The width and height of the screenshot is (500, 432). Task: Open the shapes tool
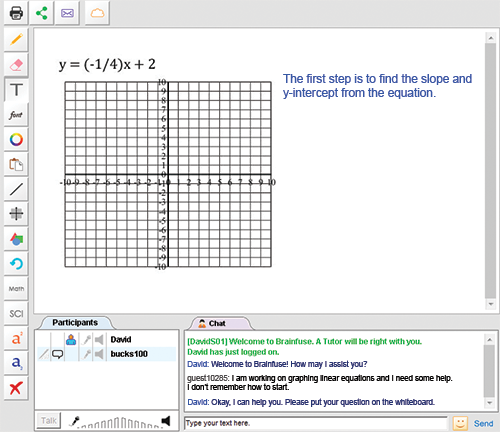pyautogui.click(x=16, y=239)
